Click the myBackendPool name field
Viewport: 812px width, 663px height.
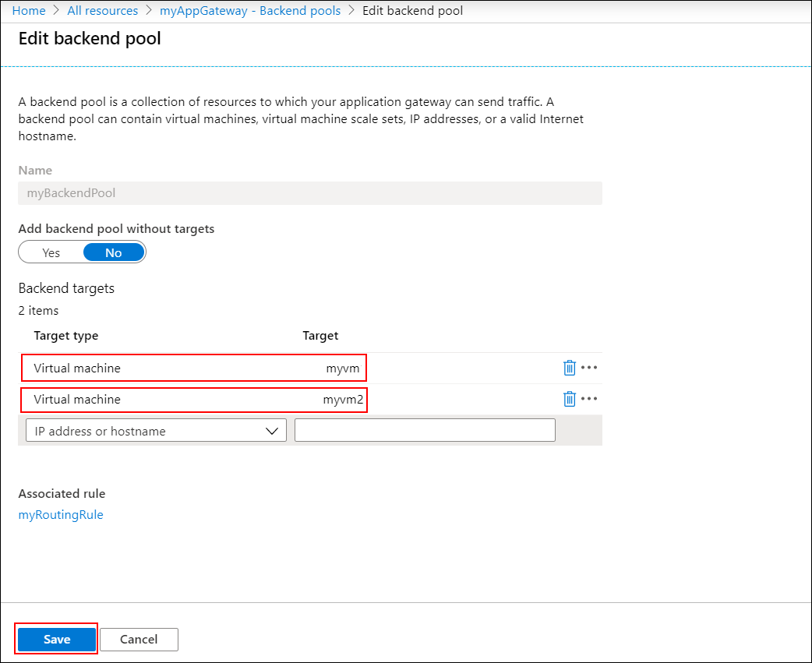tap(309, 192)
